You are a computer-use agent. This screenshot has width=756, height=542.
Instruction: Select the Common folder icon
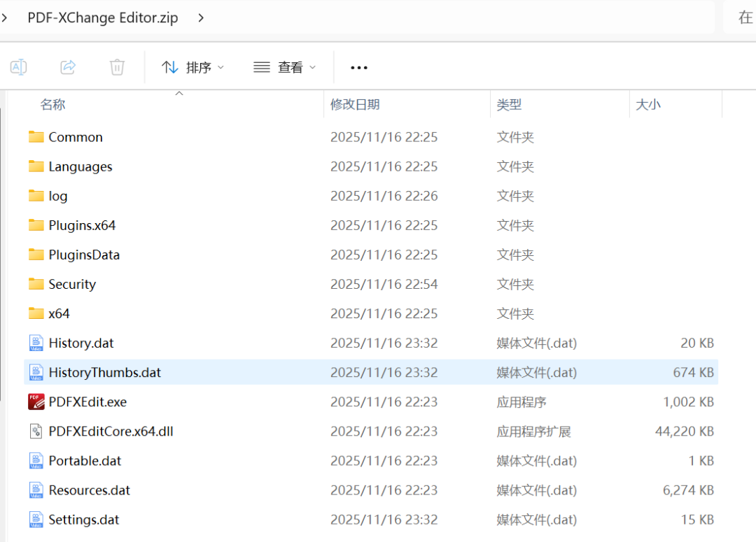pos(36,137)
